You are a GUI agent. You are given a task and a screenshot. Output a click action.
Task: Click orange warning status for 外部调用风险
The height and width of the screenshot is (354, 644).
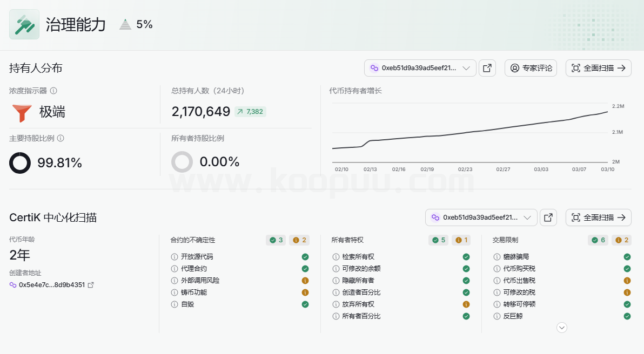click(x=305, y=281)
